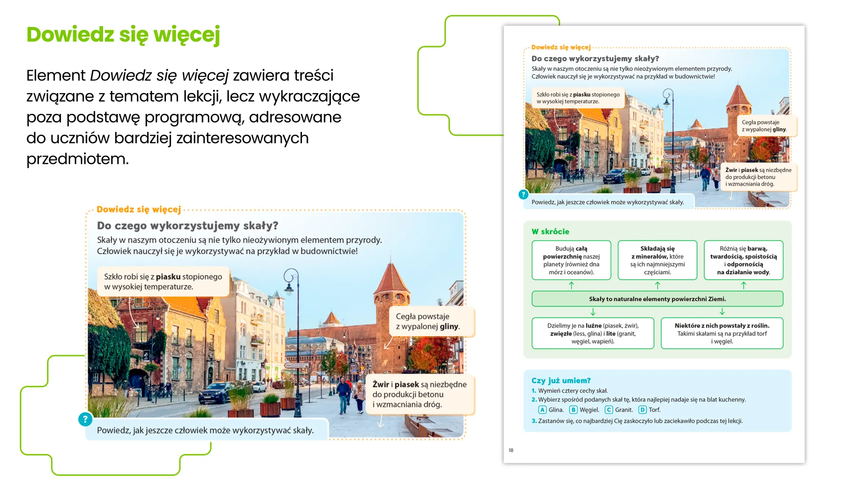Click page number 18 on textbook page
This screenshot has width=868, height=488.
click(511, 450)
